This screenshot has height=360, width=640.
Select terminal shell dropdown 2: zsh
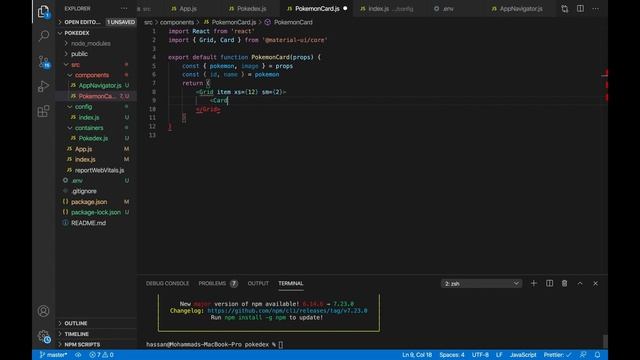481,283
